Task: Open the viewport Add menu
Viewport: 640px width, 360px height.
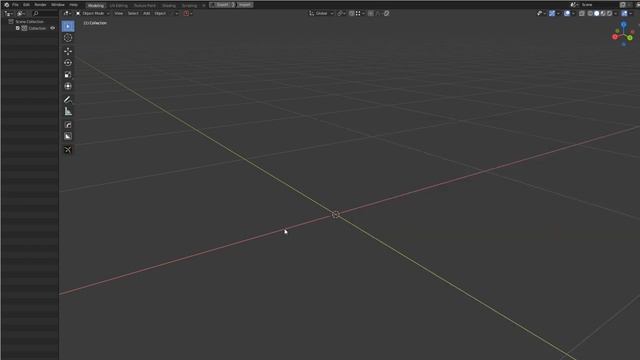Action: (x=147, y=13)
